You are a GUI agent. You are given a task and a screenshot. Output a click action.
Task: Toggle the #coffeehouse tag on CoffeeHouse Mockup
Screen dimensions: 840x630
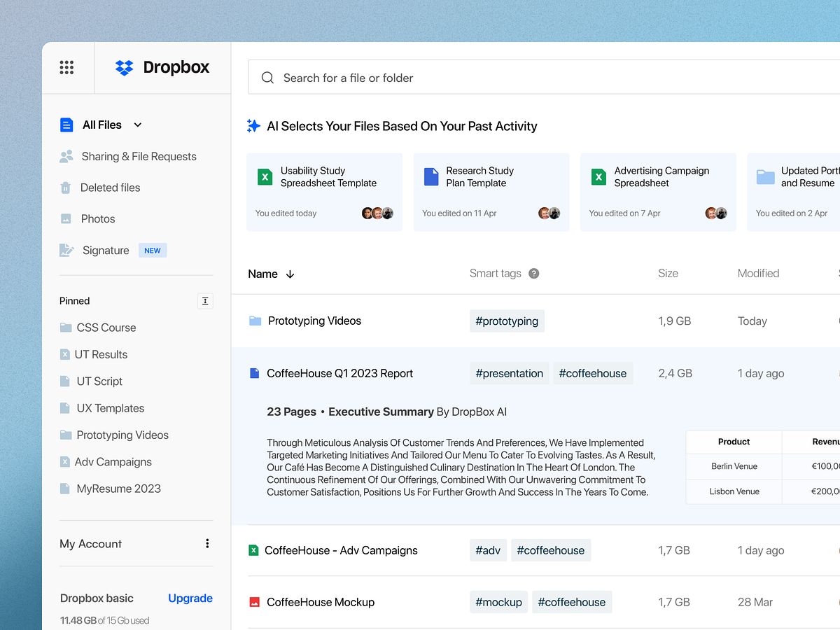572,602
